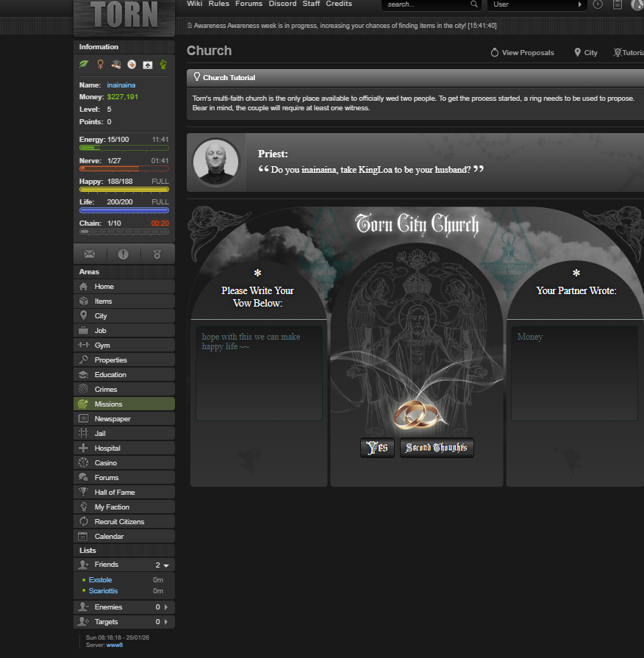Go to the Newspaper area
This screenshot has width=644, height=658.
tap(124, 418)
